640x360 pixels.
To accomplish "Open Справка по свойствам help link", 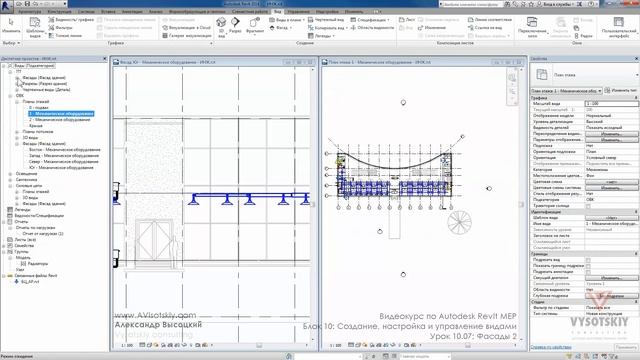I will 551,347.
